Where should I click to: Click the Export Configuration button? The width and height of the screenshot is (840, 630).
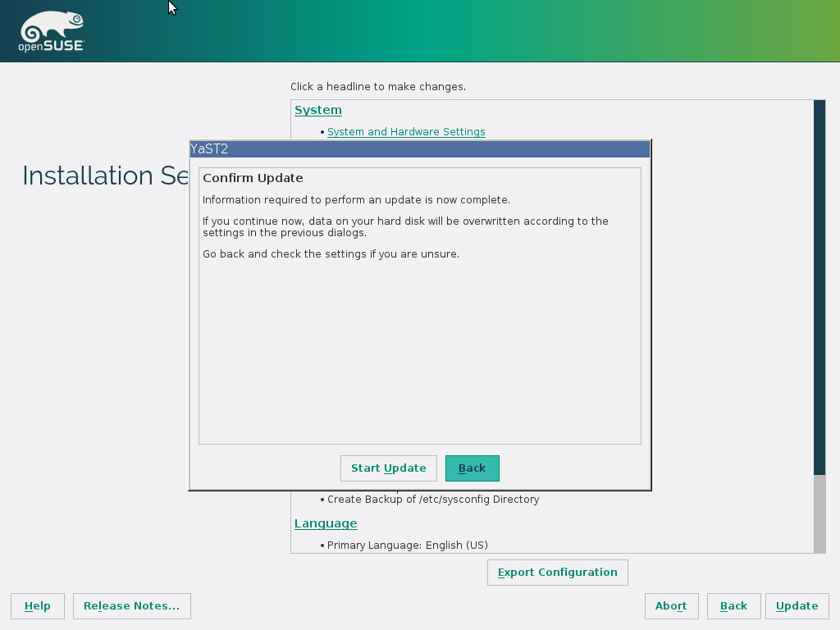pos(557,573)
